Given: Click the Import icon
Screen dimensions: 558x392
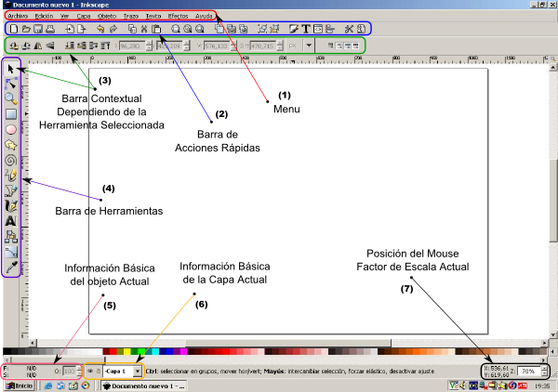Looking at the screenshot, I should (x=70, y=29).
